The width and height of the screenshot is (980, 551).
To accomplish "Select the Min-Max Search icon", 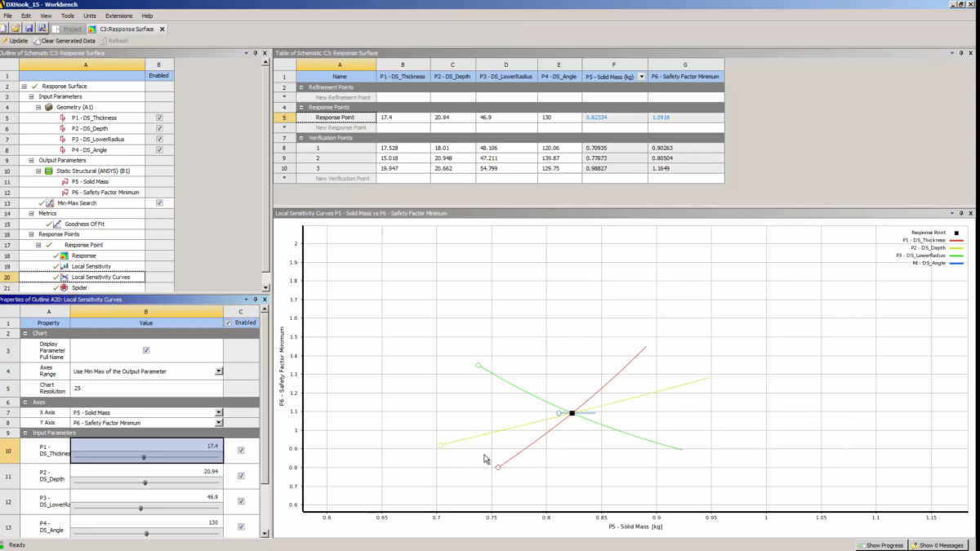I will [51, 202].
